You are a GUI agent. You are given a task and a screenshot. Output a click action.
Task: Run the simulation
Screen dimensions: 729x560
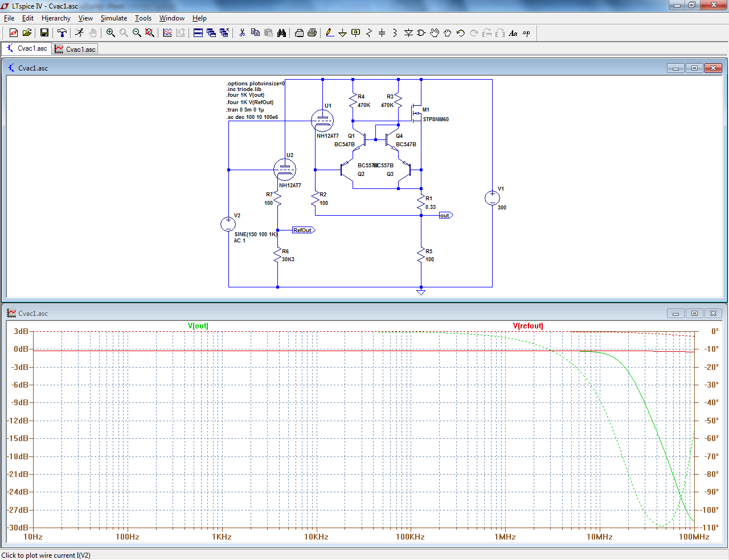click(79, 33)
